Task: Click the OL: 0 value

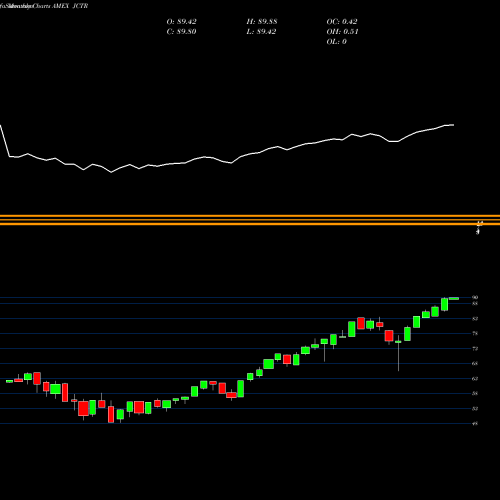Action: click(336, 42)
